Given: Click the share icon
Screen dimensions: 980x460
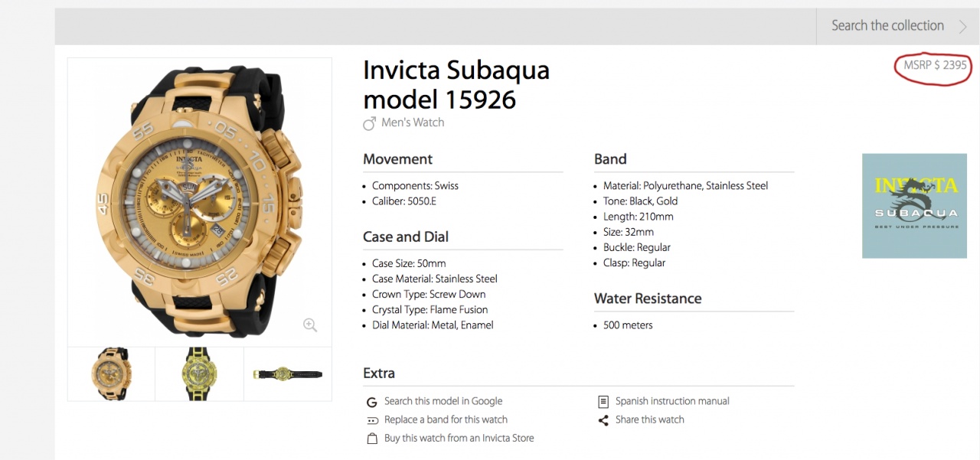Looking at the screenshot, I should click(603, 420).
